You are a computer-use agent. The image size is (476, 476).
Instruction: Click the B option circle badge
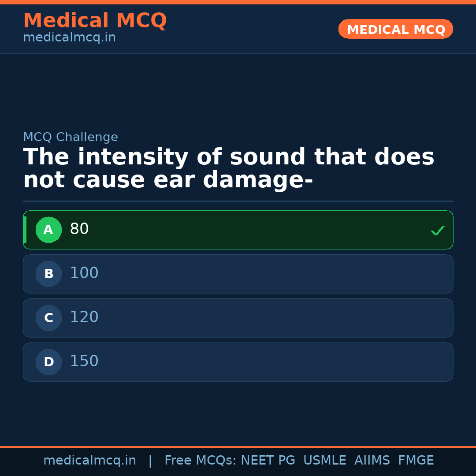pos(48,274)
